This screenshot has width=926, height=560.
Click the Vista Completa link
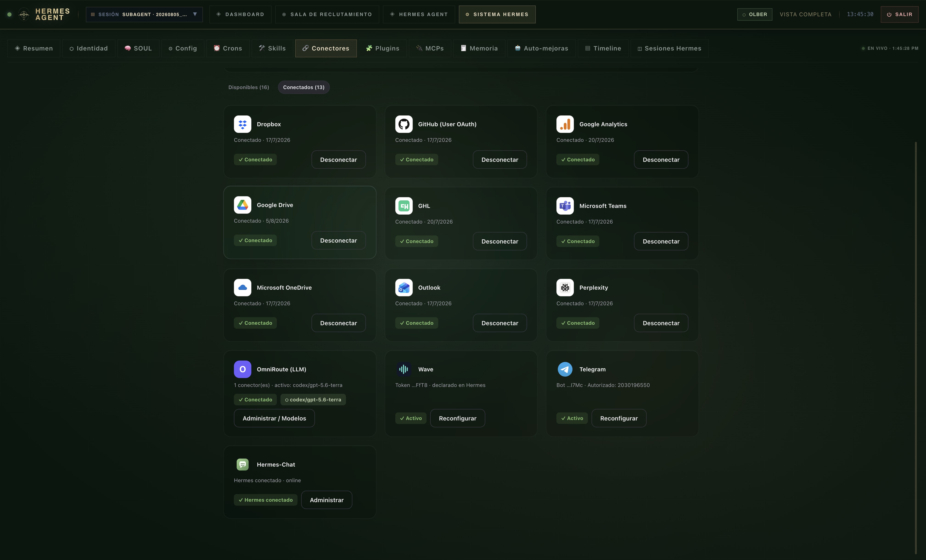coord(805,14)
